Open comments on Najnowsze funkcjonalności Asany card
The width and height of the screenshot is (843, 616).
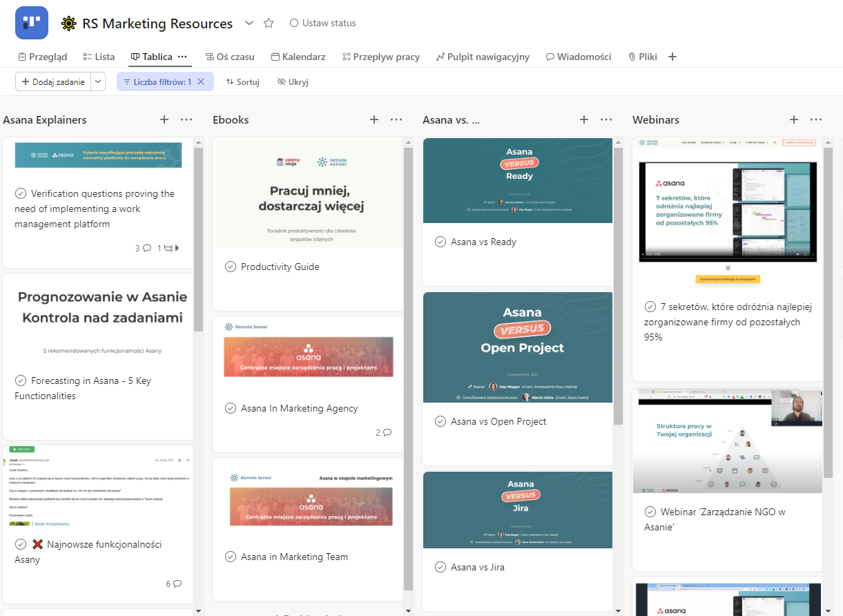tap(173, 584)
